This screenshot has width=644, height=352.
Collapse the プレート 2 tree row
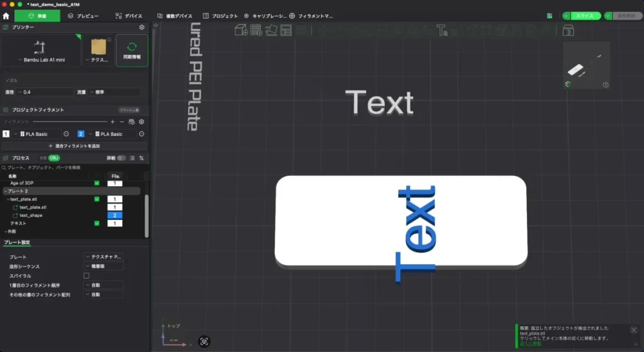(5, 191)
